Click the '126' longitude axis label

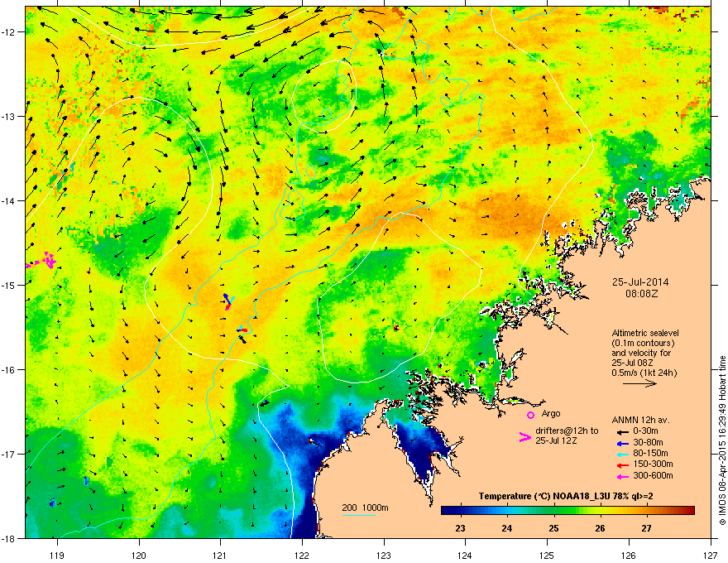tap(629, 555)
